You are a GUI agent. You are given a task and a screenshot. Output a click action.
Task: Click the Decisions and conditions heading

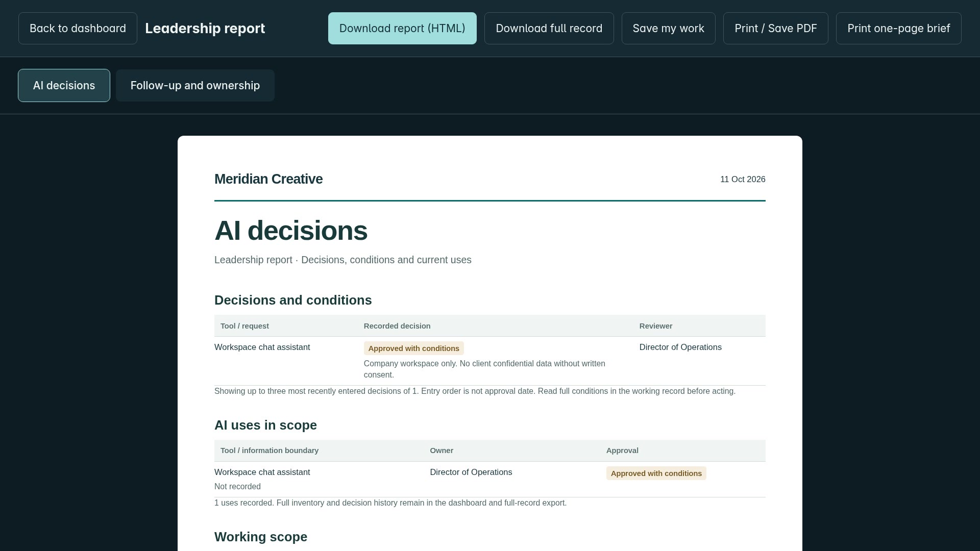pos(293,300)
